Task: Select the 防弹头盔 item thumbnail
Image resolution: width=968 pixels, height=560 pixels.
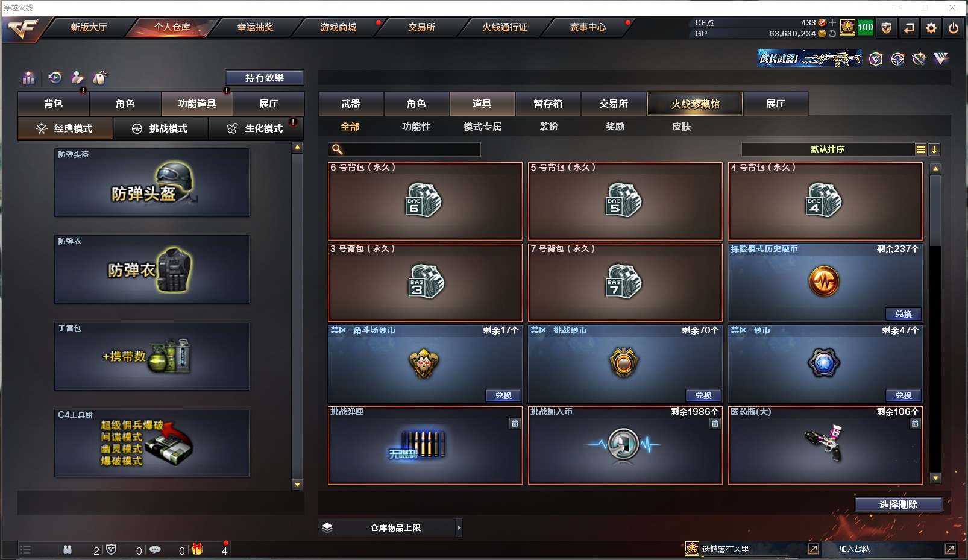Action: pos(152,183)
